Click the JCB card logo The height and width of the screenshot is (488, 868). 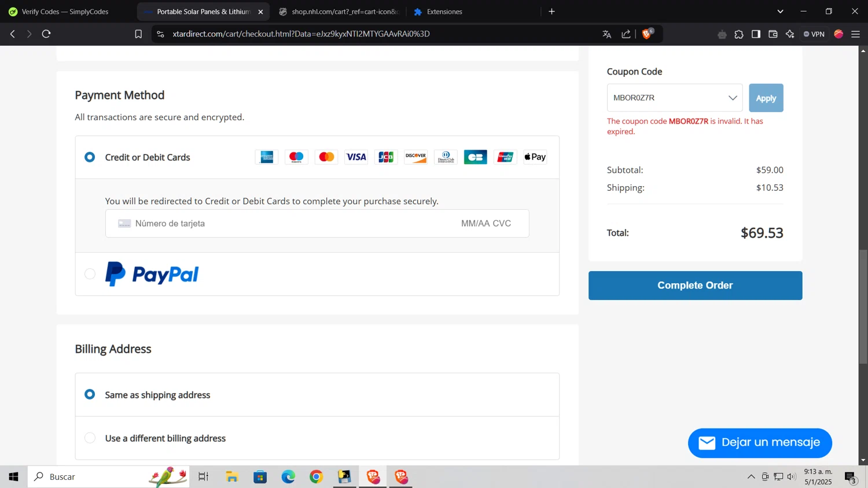386,157
